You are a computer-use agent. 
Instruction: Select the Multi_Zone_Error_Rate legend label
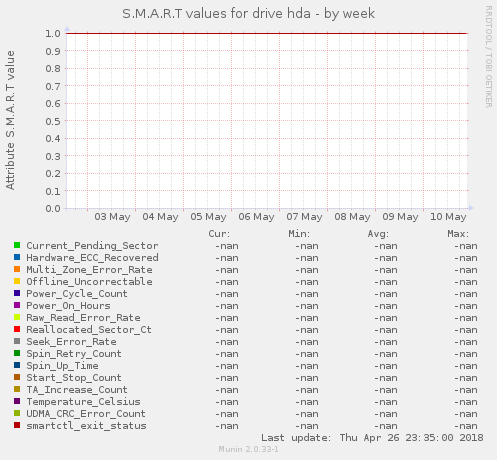point(89,270)
